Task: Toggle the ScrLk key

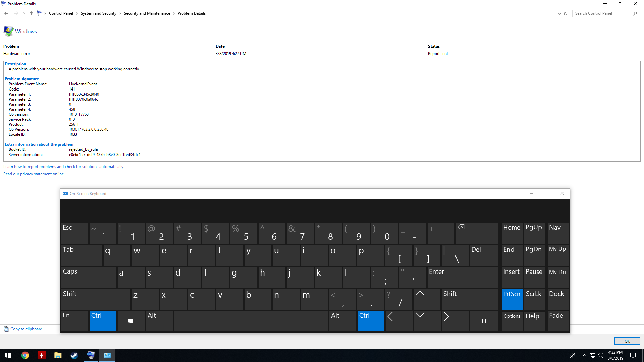Action: [534, 299]
